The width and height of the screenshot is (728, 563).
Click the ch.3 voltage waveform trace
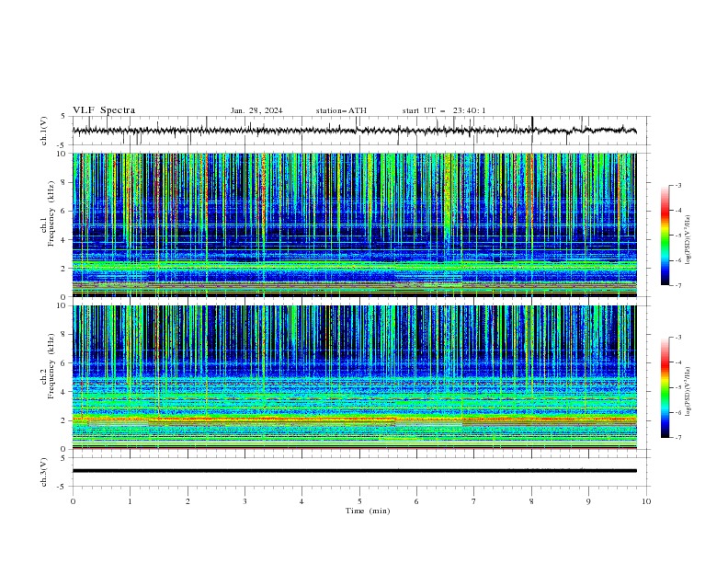[x=354, y=471]
